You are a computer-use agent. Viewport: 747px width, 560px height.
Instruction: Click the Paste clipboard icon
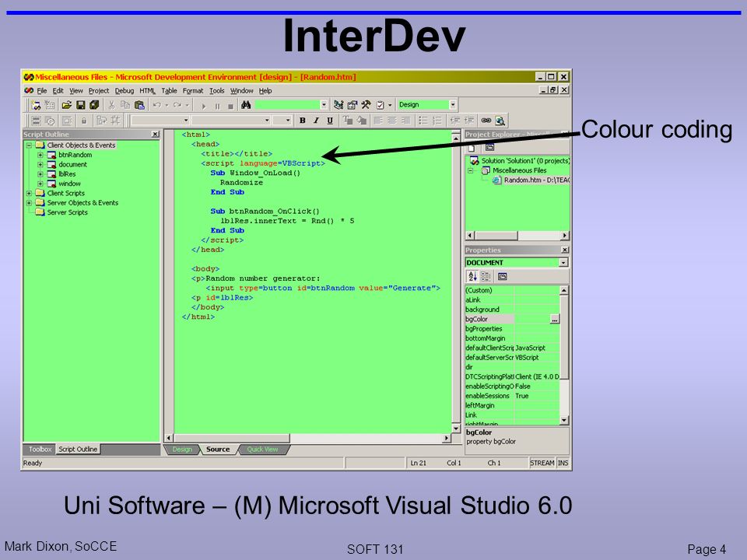pyautogui.click(x=139, y=105)
